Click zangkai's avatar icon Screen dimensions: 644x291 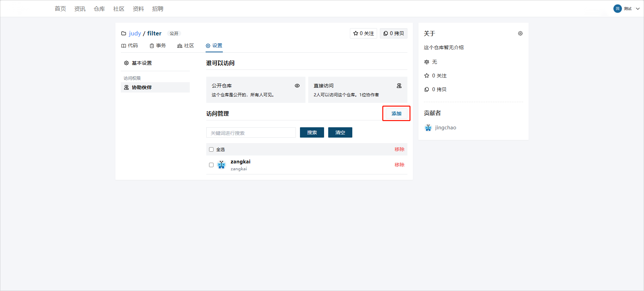pos(221,165)
